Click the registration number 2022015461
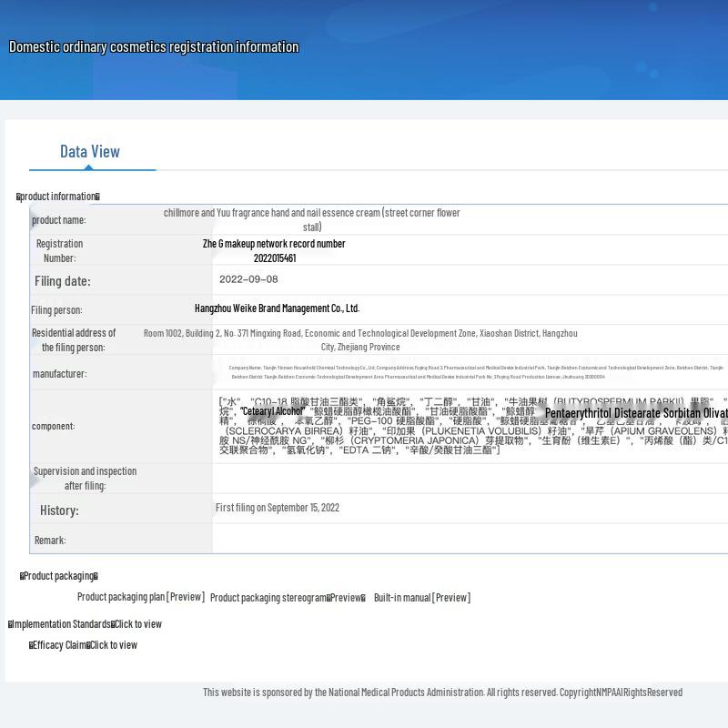This screenshot has width=728, height=728. [x=274, y=258]
